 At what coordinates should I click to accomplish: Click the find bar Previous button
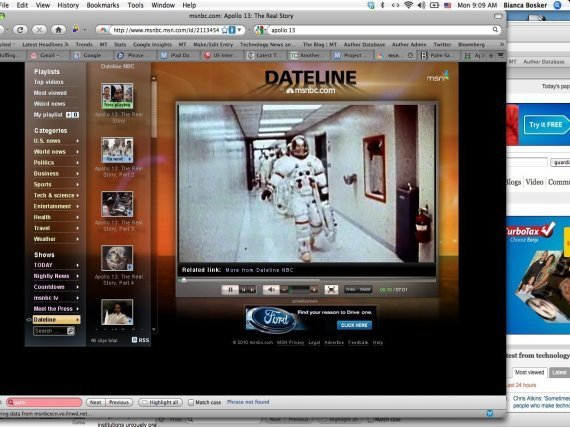tap(119, 402)
